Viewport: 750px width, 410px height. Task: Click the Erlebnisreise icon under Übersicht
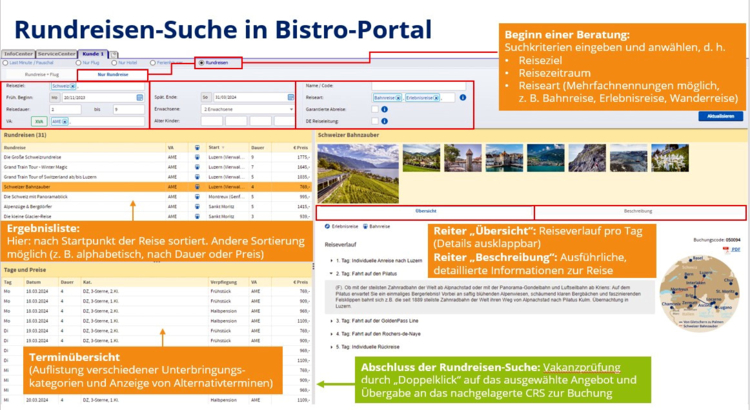tap(328, 226)
